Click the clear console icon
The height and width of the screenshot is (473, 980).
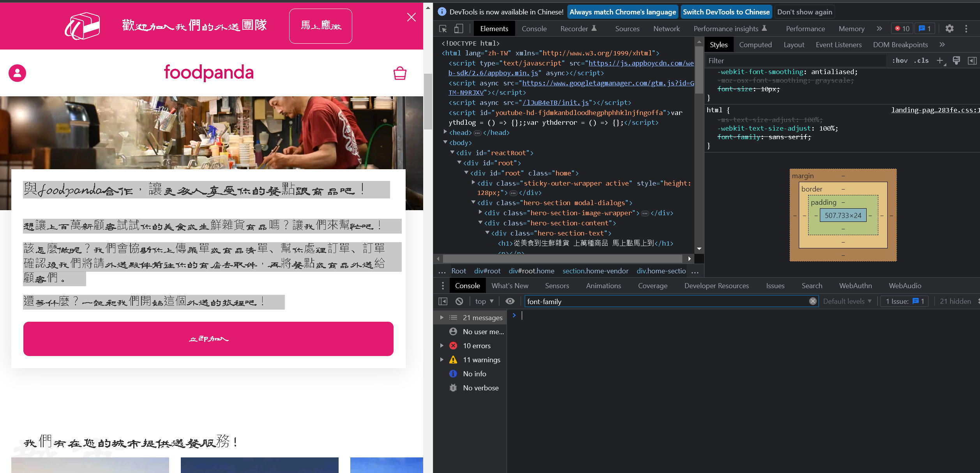pos(459,301)
